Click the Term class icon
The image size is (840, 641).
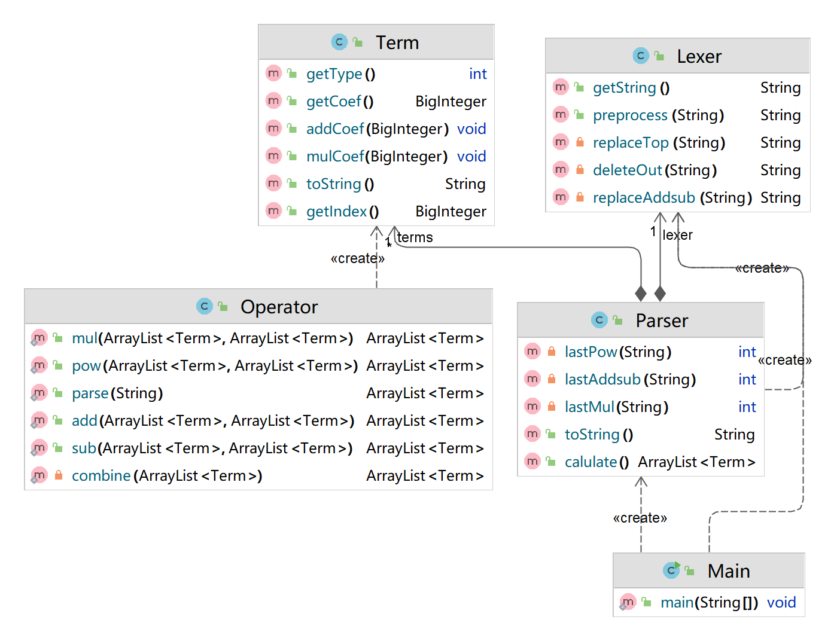point(339,42)
